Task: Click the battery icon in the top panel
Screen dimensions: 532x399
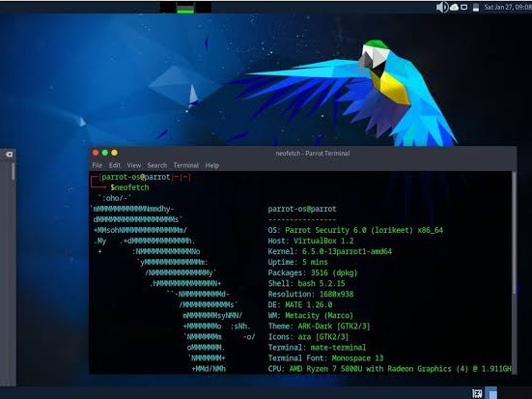Action: pos(476,7)
